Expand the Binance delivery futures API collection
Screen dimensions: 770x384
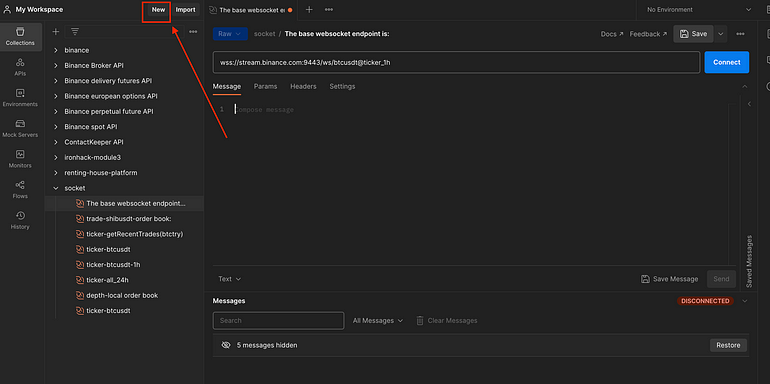pos(55,81)
